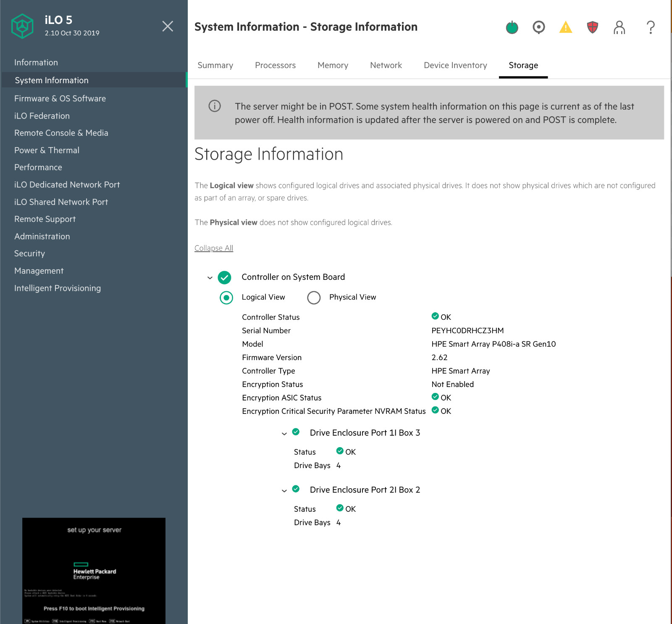Viewport: 672px width, 624px height.
Task: Open Administration page in sidebar
Action: [x=42, y=236]
